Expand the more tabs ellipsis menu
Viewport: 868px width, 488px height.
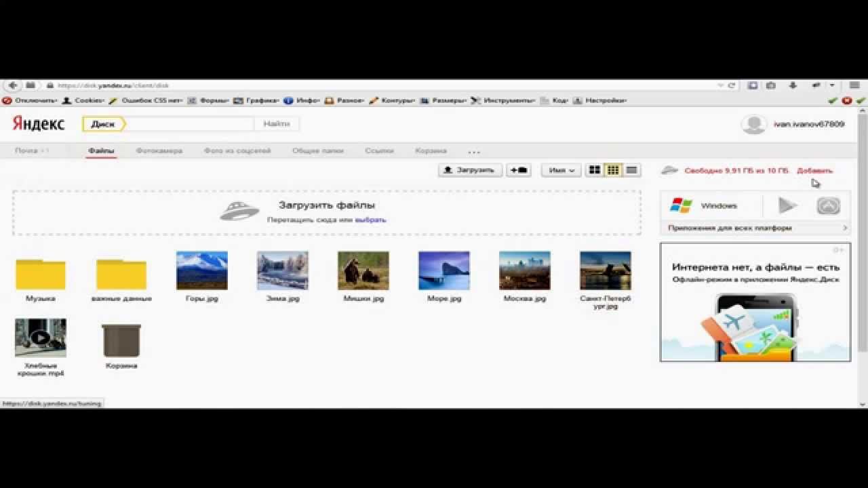tap(474, 151)
